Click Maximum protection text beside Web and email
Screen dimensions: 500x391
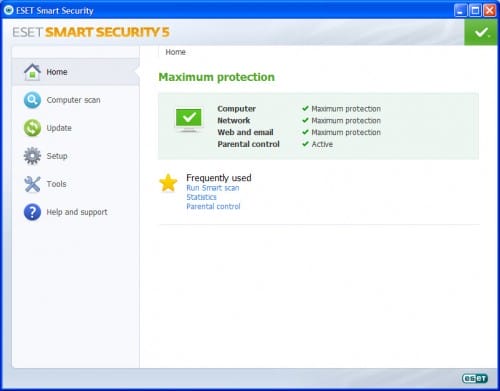tap(346, 132)
